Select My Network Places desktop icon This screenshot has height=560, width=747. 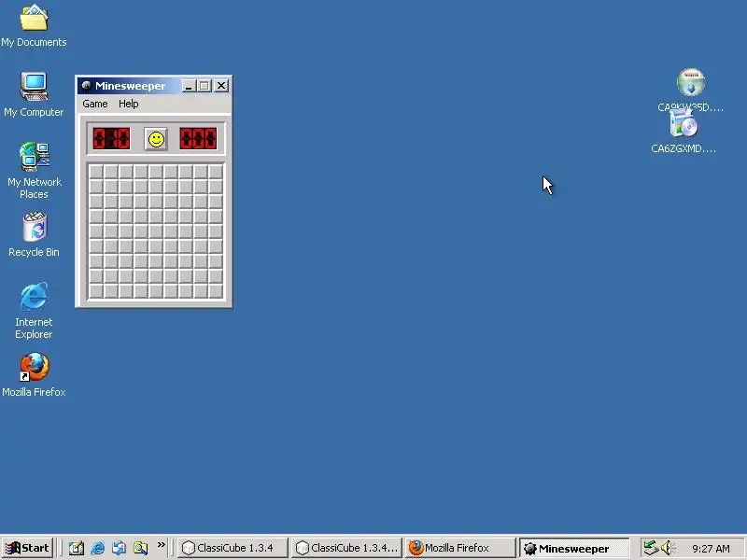pyautogui.click(x=34, y=171)
